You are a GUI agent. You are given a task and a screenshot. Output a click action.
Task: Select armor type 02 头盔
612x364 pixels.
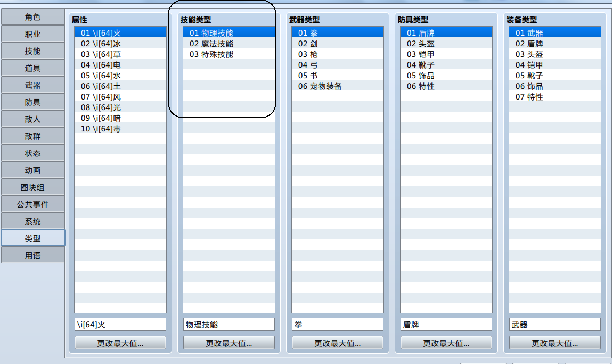(x=446, y=43)
